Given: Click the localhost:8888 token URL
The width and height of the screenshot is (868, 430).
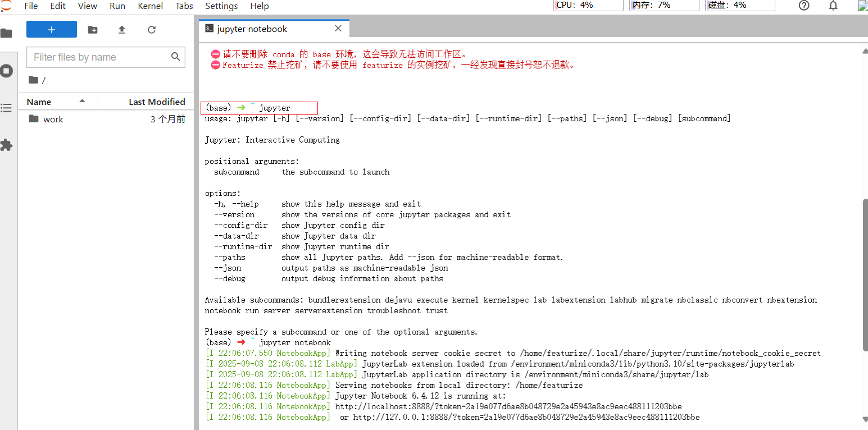Looking at the screenshot, I should coord(508,406).
